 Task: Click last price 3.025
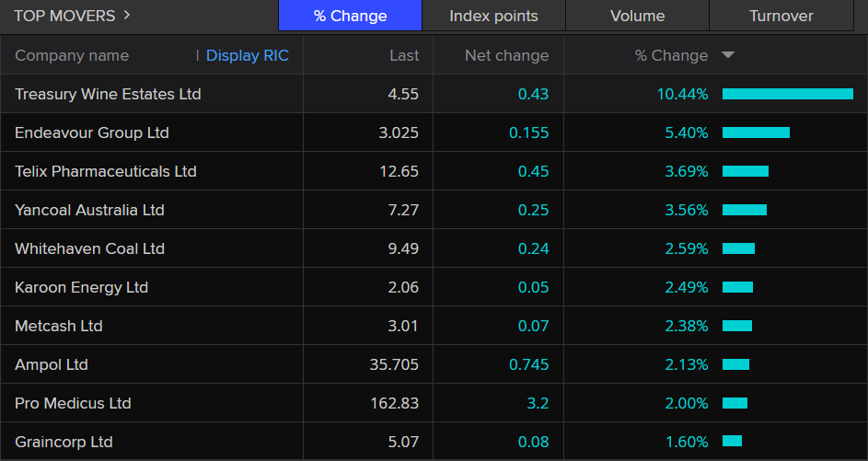pyautogui.click(x=399, y=133)
